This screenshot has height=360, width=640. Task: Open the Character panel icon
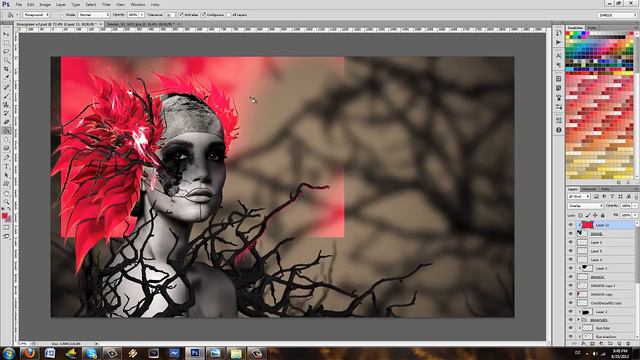coord(559,55)
